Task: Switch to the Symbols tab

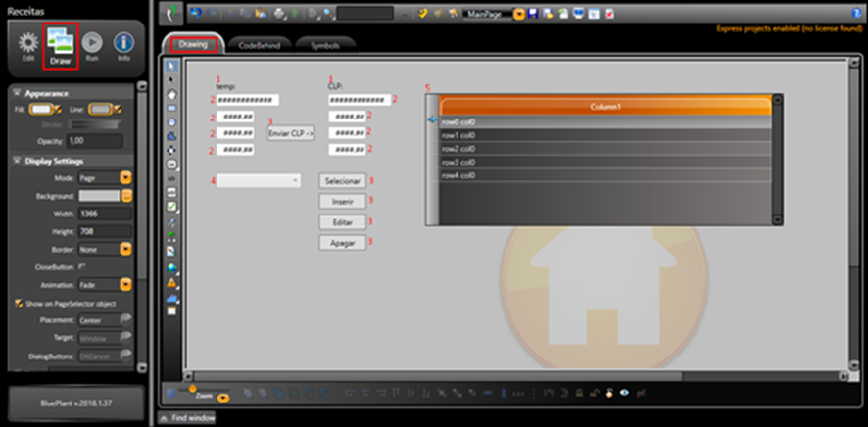Action: pos(324,45)
